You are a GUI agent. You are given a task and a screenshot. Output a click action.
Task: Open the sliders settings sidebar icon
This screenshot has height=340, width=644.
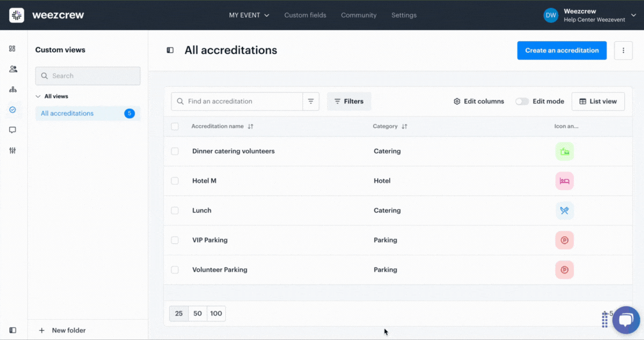coord(13,150)
